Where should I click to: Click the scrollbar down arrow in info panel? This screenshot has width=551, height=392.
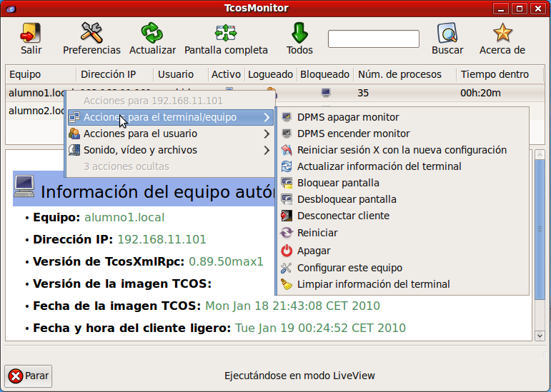point(540,334)
